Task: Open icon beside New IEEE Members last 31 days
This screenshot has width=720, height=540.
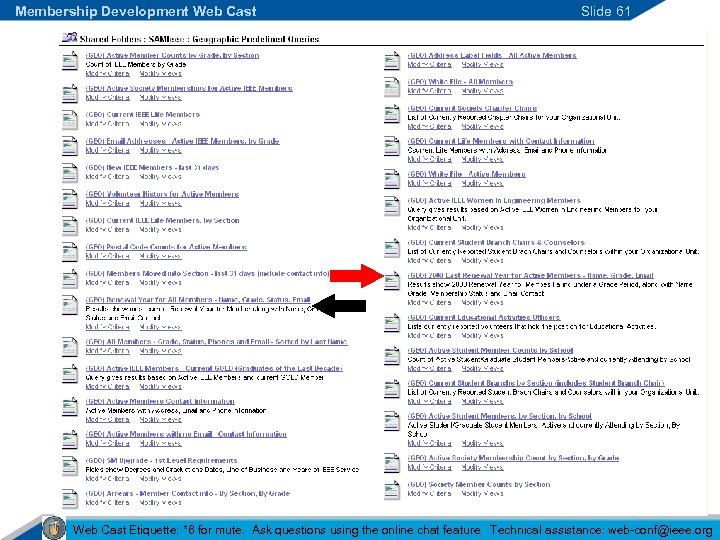Action: [70, 173]
